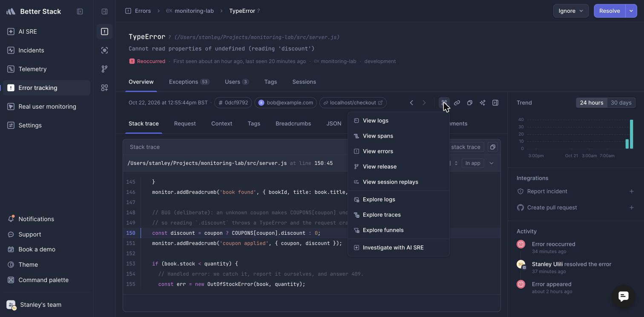Open the releases branch icon in rail
The image size is (644, 317).
coord(104,69)
